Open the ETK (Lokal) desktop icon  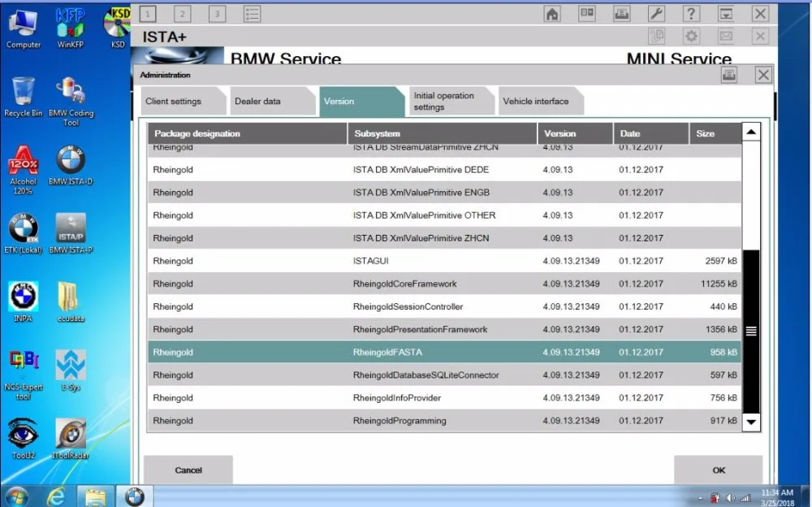(23, 234)
